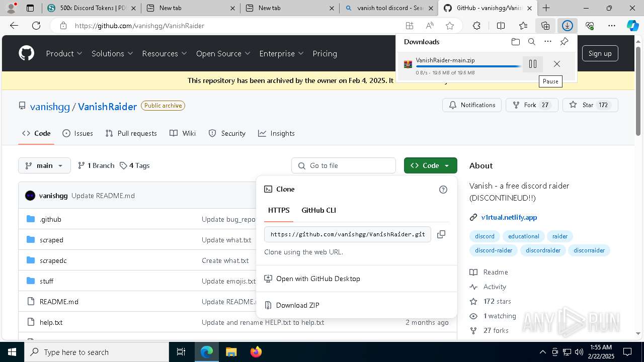Open Microsoft Edge from the taskbar
Screen dimensions: 644x362
(207, 352)
